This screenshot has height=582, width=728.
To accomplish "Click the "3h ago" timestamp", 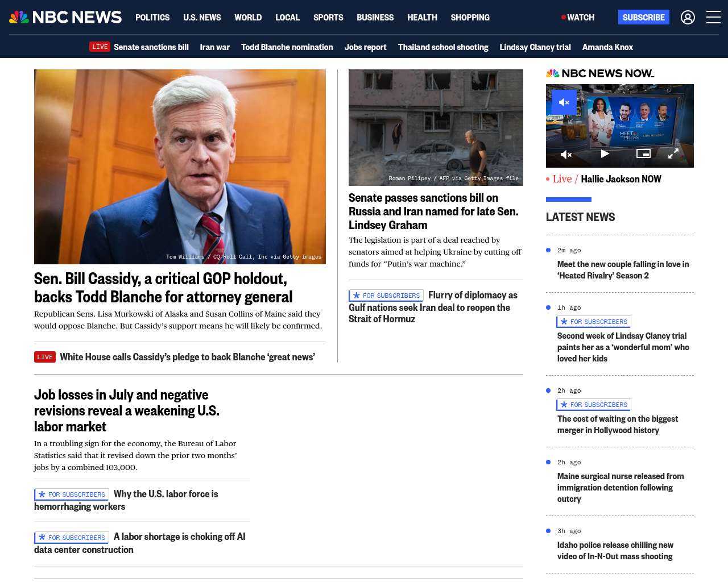I will [569, 531].
